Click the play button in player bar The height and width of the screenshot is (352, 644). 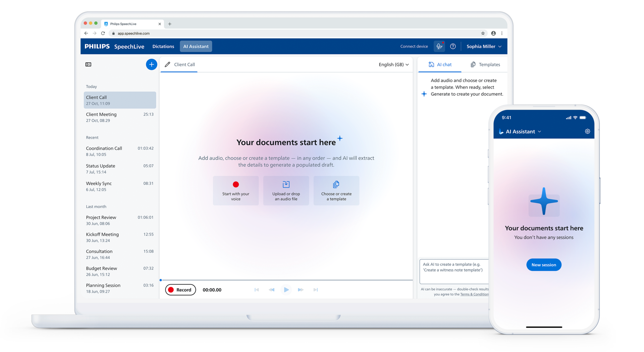[286, 290]
